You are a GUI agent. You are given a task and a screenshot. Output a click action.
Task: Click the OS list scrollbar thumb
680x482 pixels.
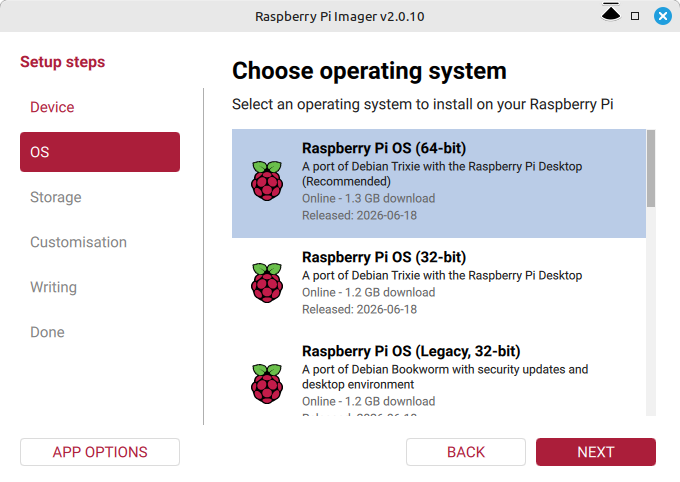pyautogui.click(x=651, y=168)
